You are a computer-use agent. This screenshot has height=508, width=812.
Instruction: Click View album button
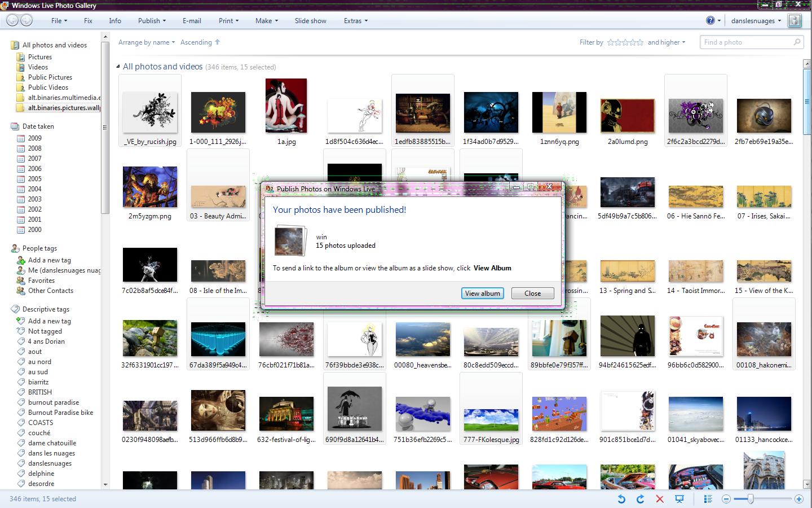[x=482, y=294]
